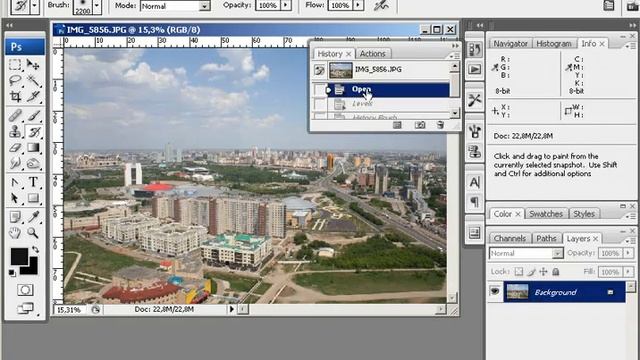Select the Rectangle shape tool
This screenshot has width=640, height=360.
[x=33, y=198]
